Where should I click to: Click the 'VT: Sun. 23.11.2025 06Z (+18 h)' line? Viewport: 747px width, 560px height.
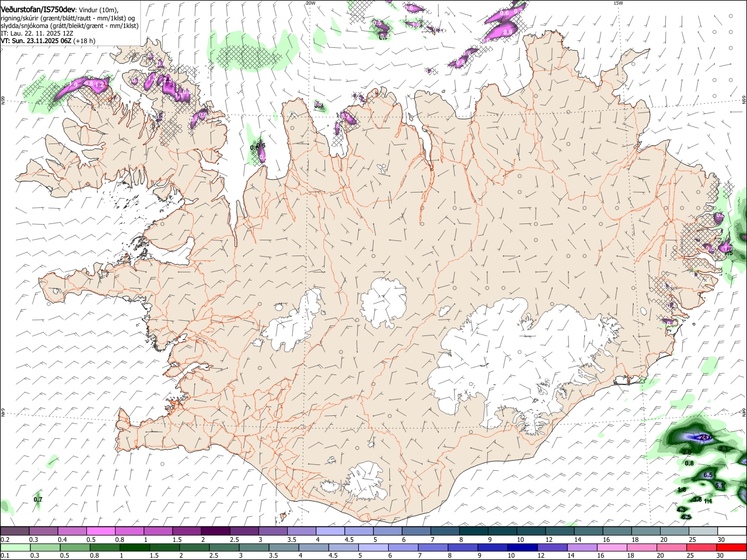(x=48, y=41)
